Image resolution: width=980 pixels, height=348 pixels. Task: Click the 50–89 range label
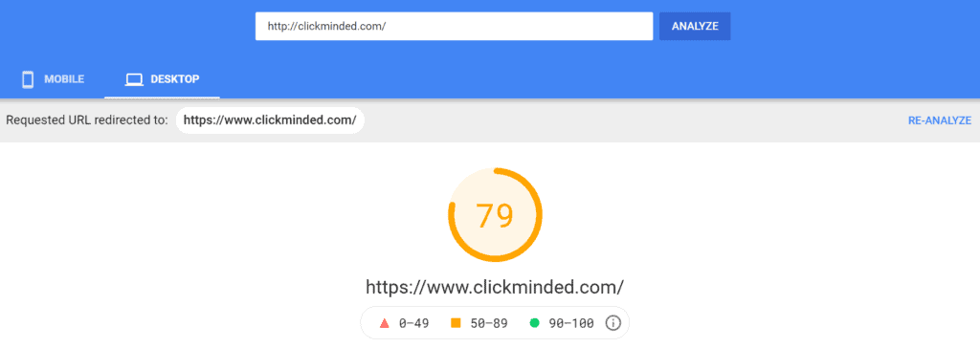pos(488,323)
